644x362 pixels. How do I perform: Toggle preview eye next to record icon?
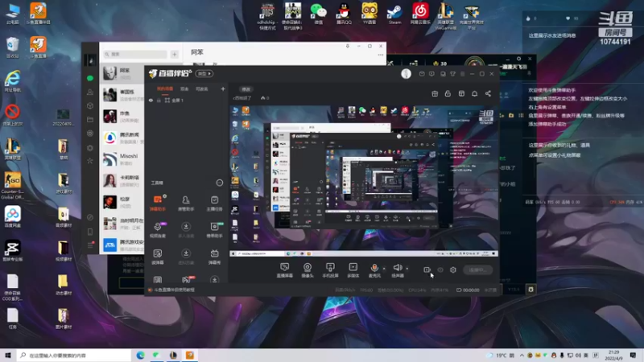coord(440,269)
